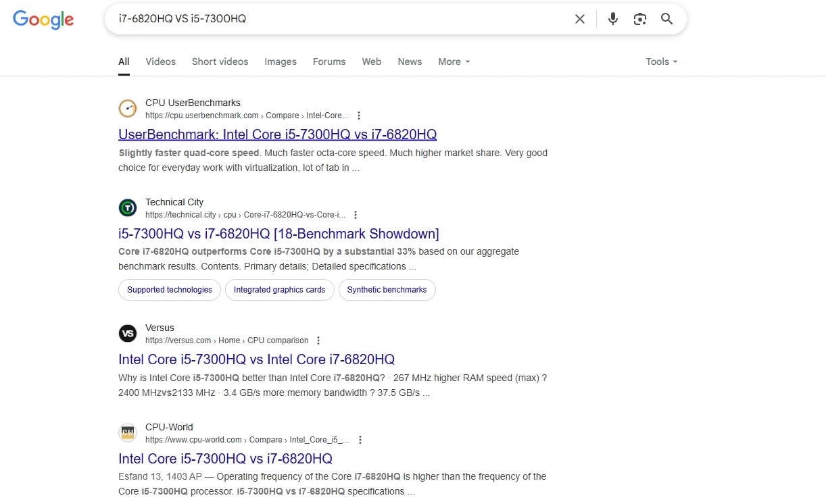Open three-dot menu for Technical City result

coord(356,215)
